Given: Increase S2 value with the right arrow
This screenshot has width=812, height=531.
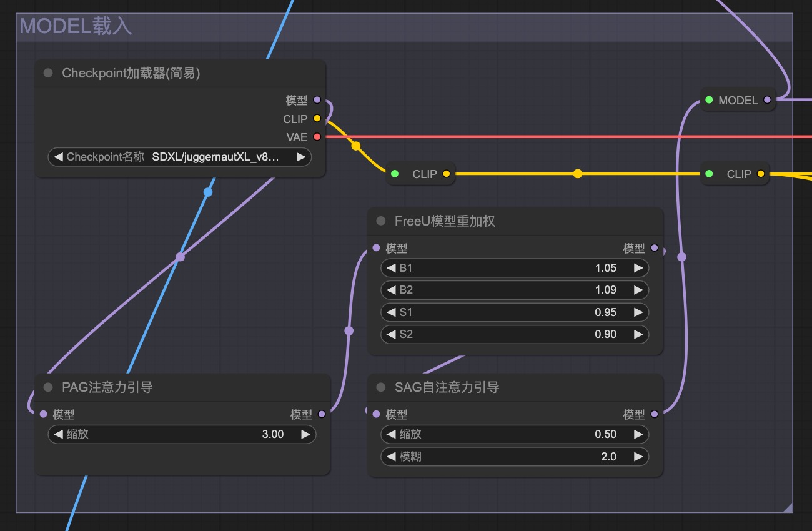Looking at the screenshot, I should (638, 334).
